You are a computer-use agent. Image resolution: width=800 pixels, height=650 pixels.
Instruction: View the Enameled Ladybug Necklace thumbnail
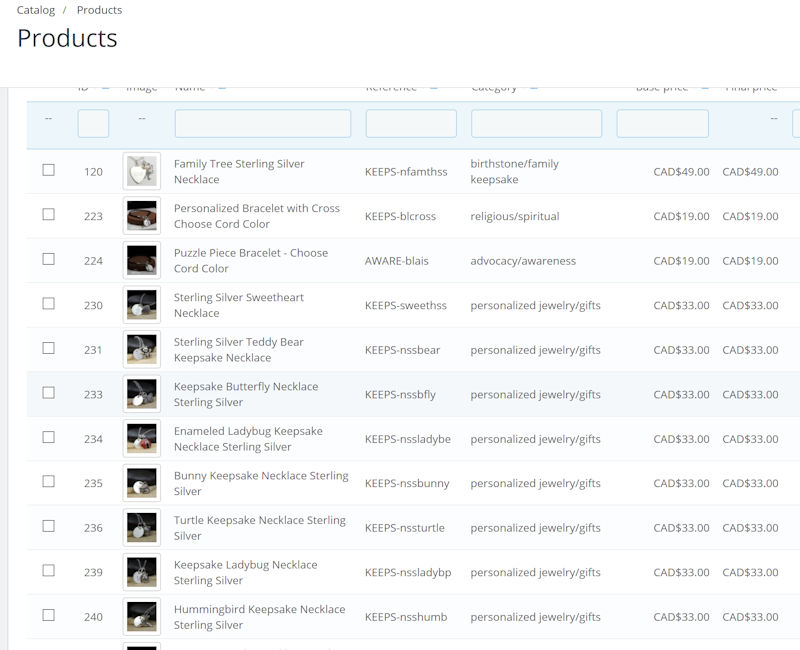(x=142, y=438)
